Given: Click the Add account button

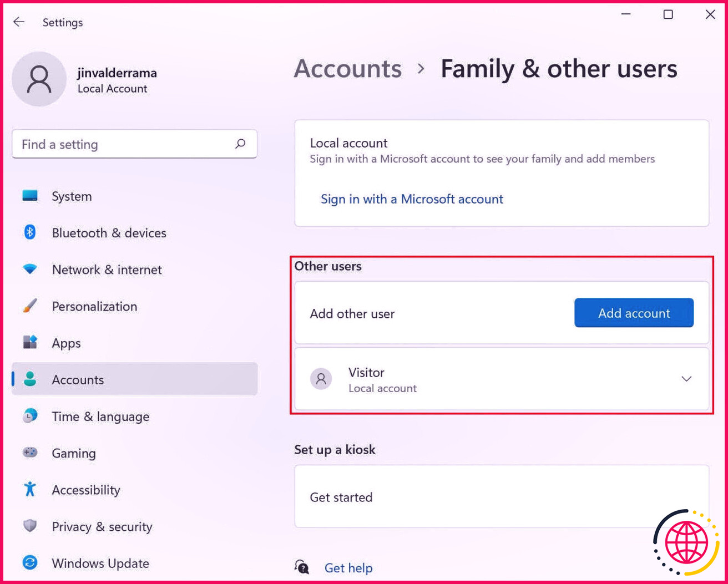Looking at the screenshot, I should click(x=634, y=313).
